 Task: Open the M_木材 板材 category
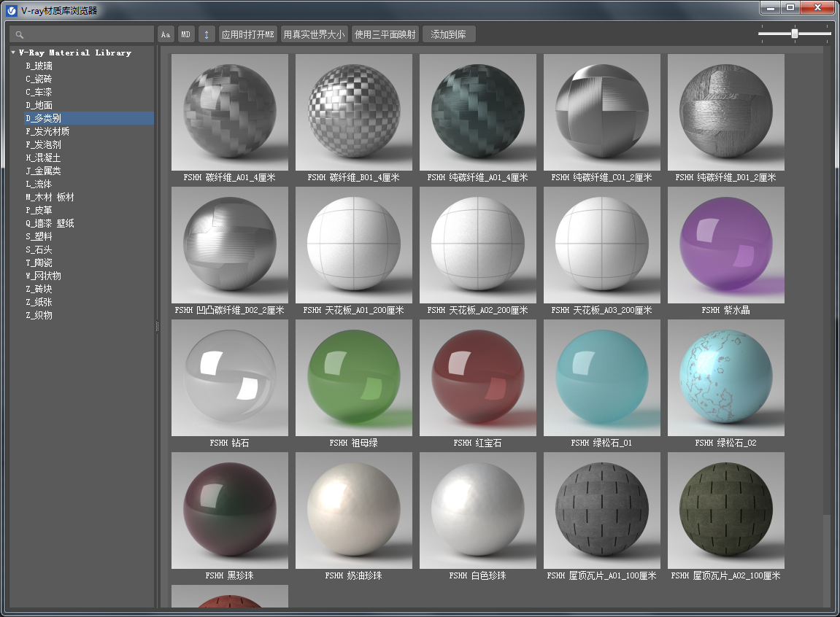(x=50, y=197)
